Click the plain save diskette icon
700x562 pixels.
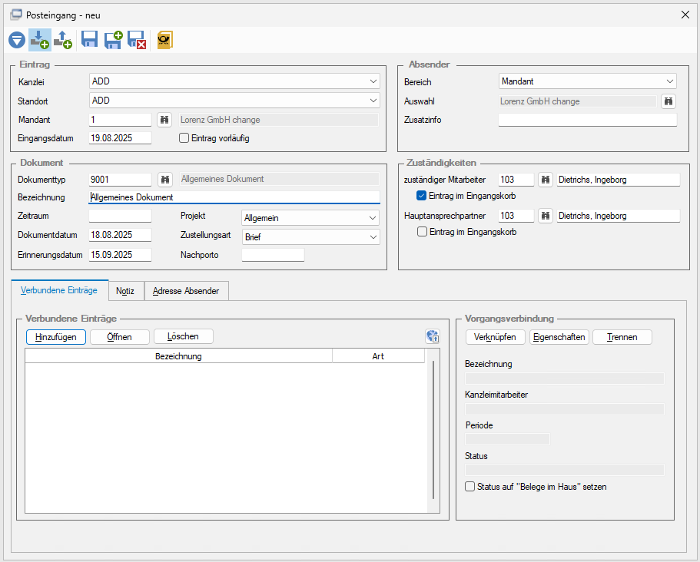pos(89,40)
